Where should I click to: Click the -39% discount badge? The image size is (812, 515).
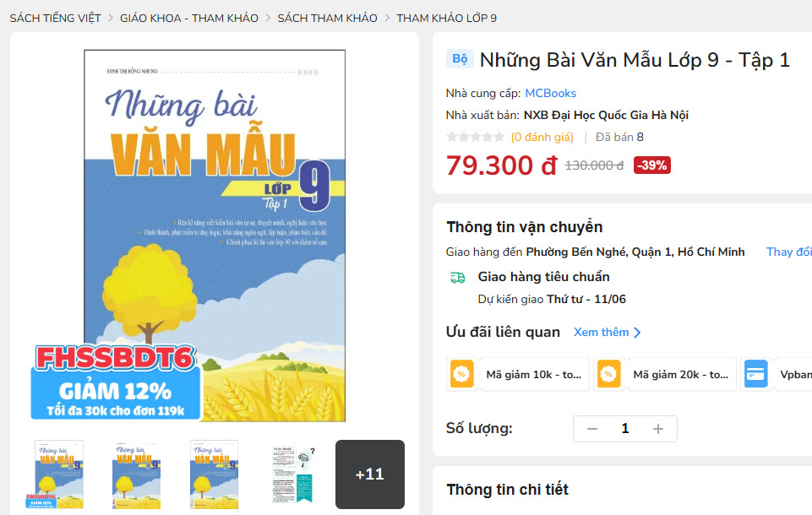[652, 165]
